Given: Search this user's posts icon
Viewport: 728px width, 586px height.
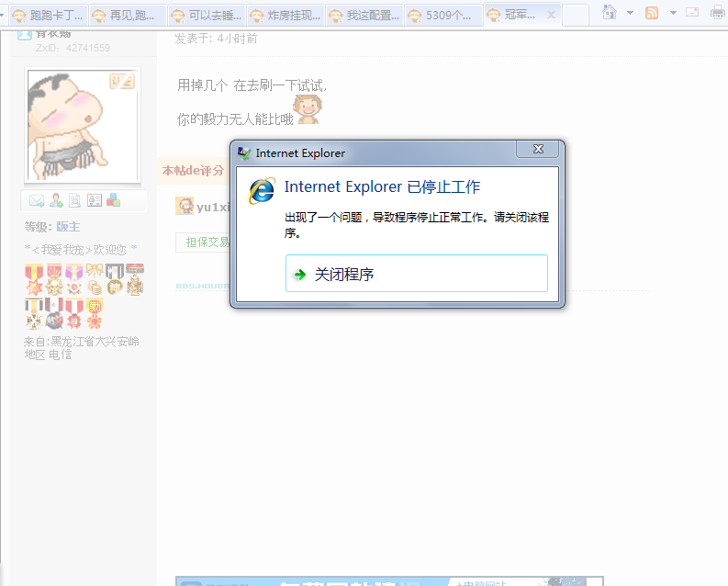Looking at the screenshot, I should pos(74,200).
